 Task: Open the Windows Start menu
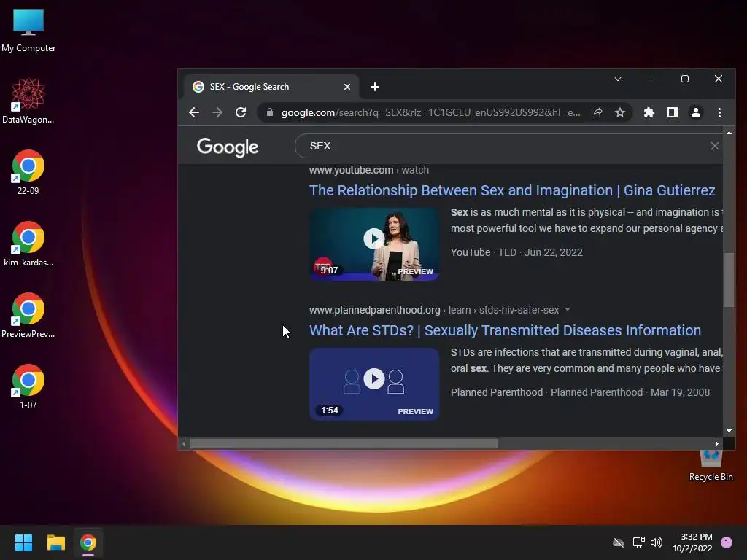coord(23,542)
